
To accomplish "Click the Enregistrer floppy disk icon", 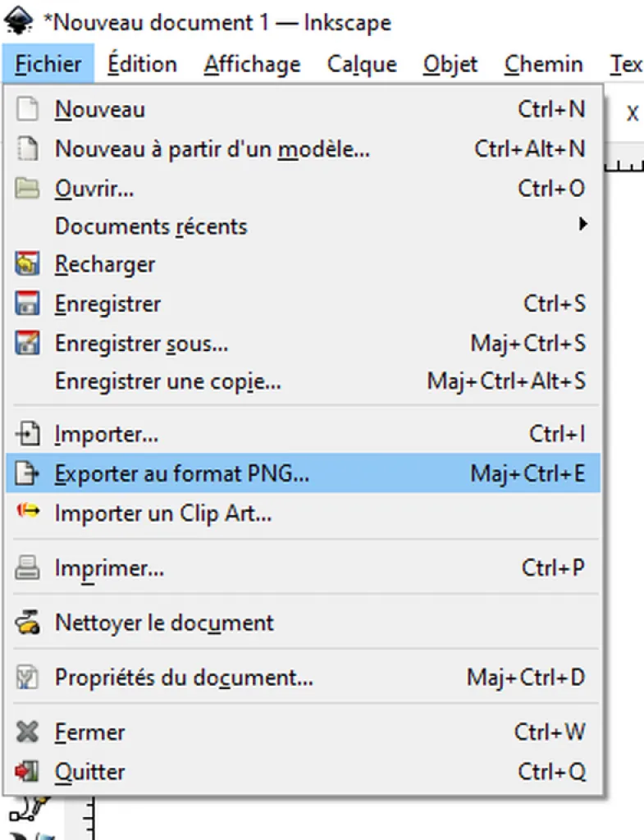I will pos(27,304).
